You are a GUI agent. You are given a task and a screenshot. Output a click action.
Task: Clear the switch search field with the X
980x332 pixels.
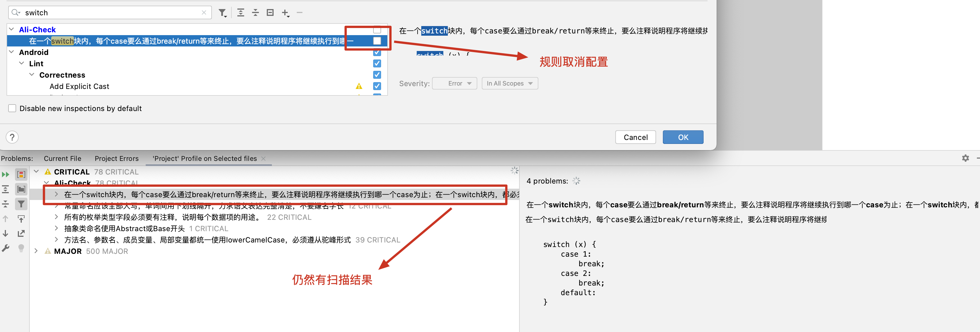[x=204, y=12]
